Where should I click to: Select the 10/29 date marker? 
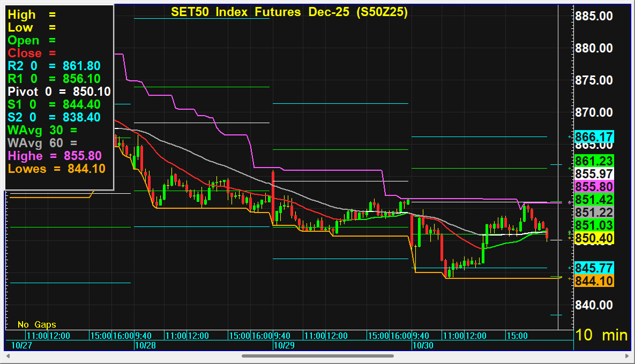[284, 346]
